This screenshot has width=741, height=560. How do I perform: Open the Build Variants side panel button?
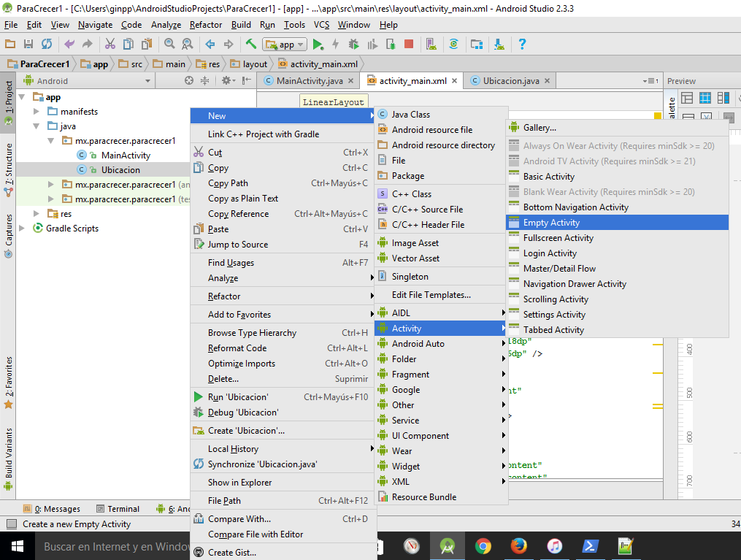8,459
